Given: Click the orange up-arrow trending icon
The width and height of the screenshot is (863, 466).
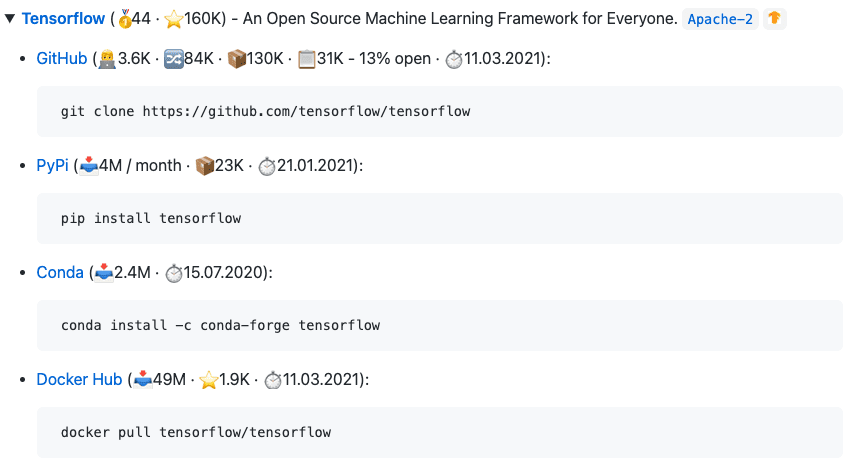Looking at the screenshot, I should pyautogui.click(x=774, y=19).
